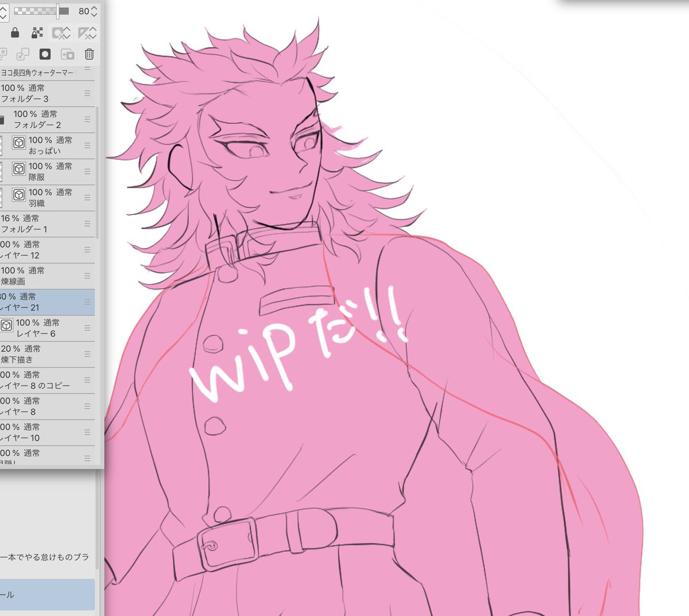Select the フォルダー 1 layer folder
Viewport: 689px width, 616px height.
[x=47, y=224]
